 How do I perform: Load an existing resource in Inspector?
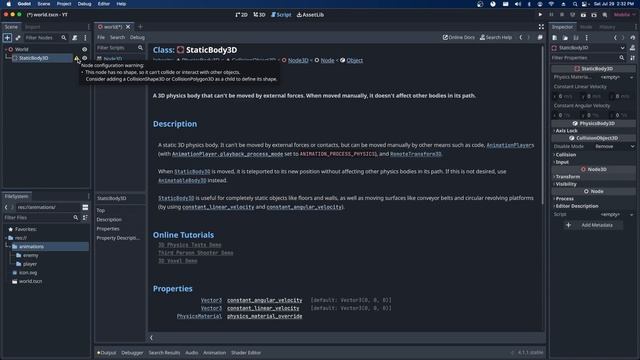coord(565,38)
